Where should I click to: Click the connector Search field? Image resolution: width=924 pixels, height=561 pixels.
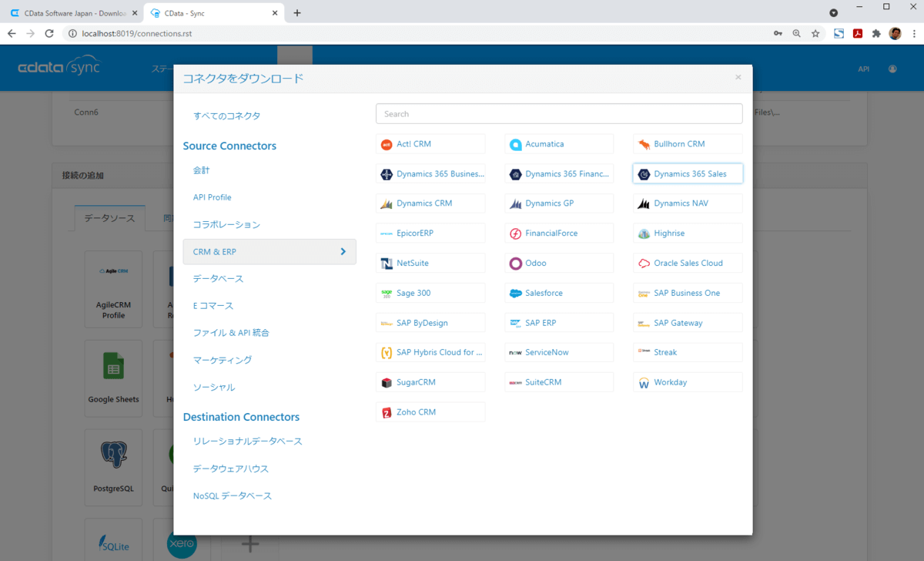point(559,114)
